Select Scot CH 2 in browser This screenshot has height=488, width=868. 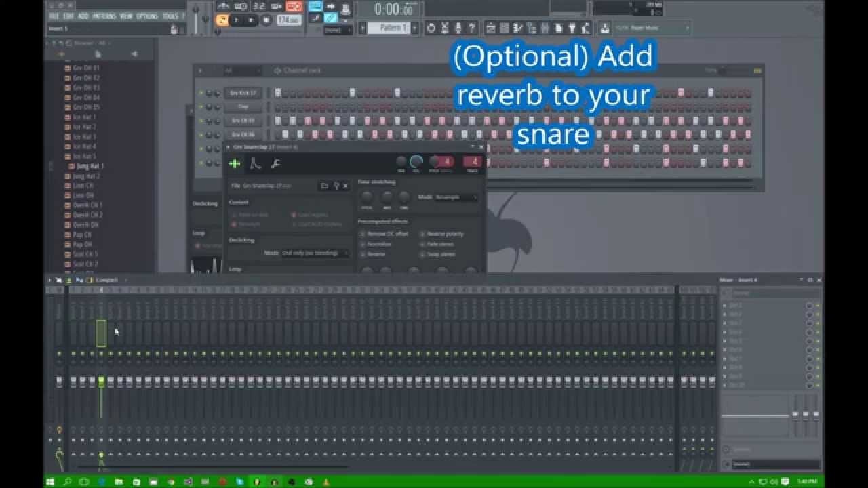(x=85, y=264)
